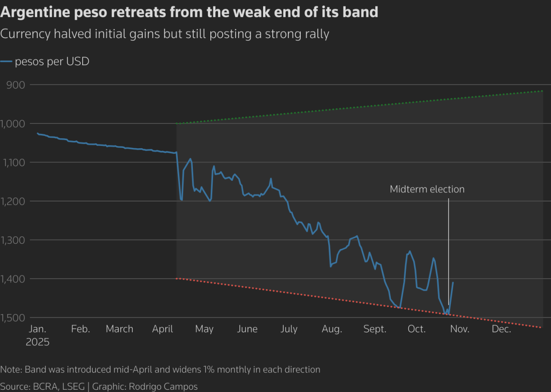Select the Jan. 2025 x-axis label
551x392 pixels.
tap(38, 336)
